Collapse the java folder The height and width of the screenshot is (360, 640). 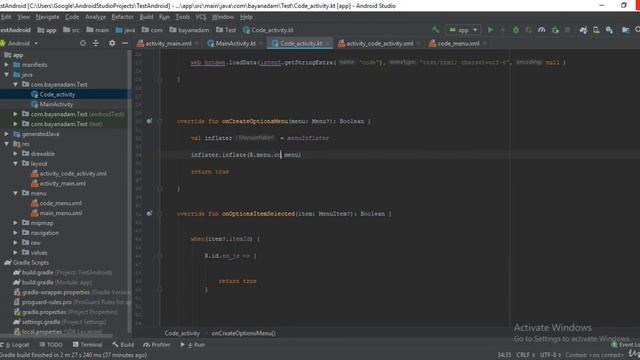[7, 74]
